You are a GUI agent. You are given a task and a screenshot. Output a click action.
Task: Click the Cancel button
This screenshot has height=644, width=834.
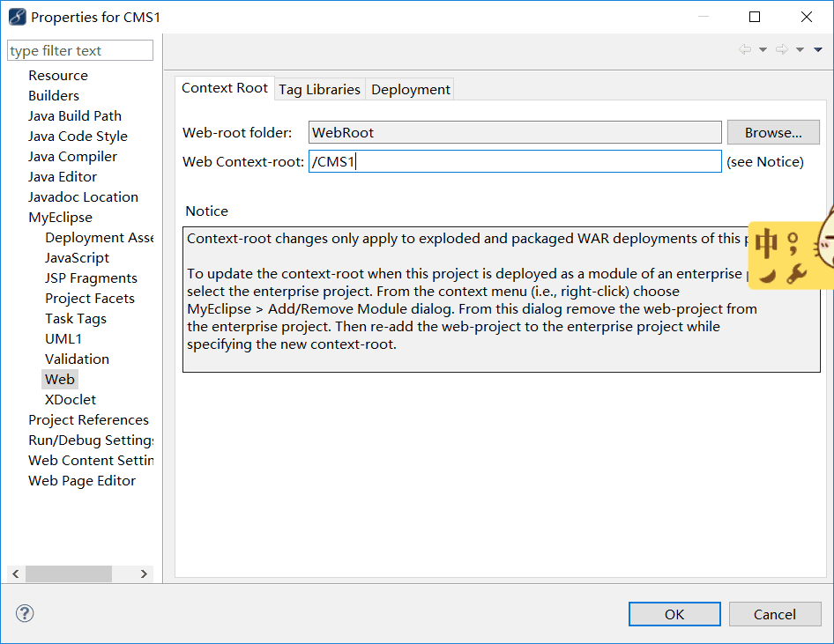coord(774,614)
